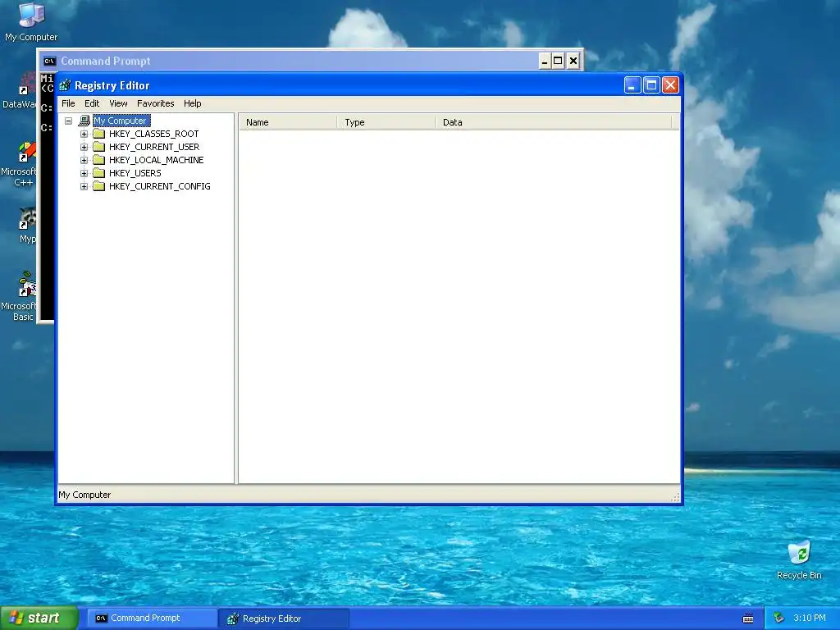Select HKEY_CURRENT_USER text in the tree

point(154,147)
